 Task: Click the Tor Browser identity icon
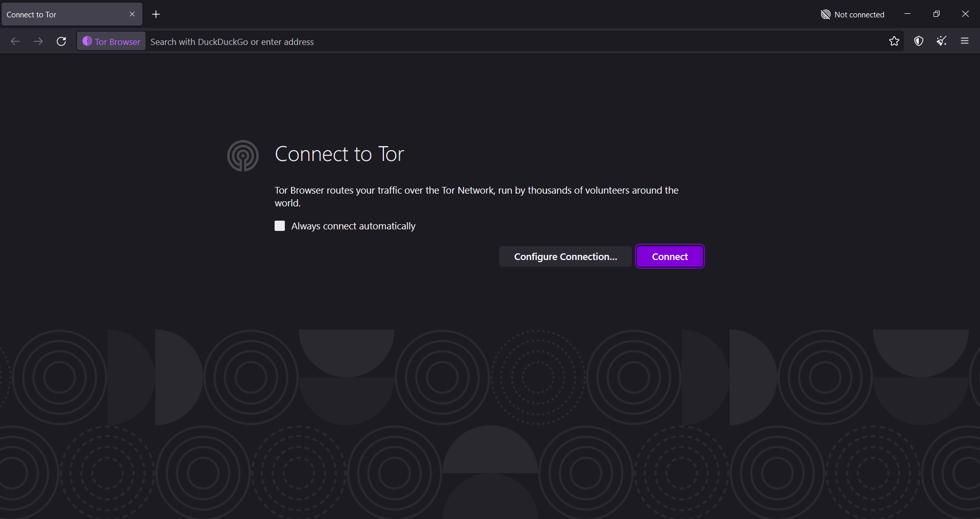click(111, 41)
